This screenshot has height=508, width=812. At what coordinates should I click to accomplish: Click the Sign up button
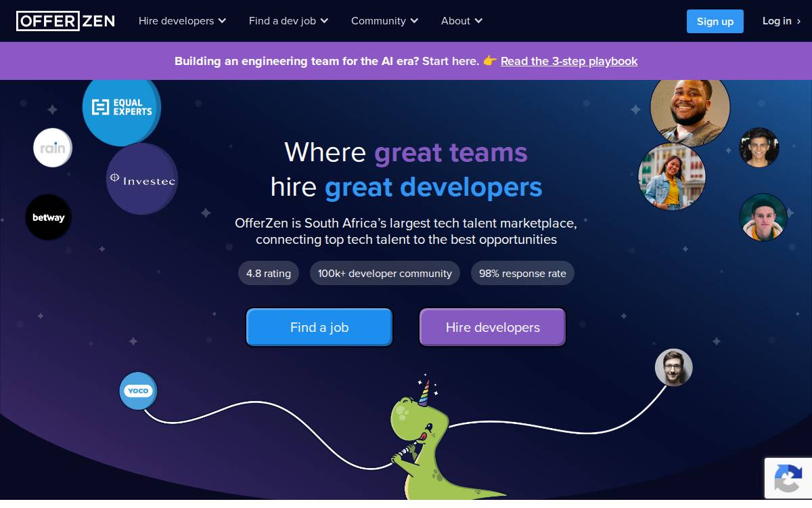click(715, 21)
